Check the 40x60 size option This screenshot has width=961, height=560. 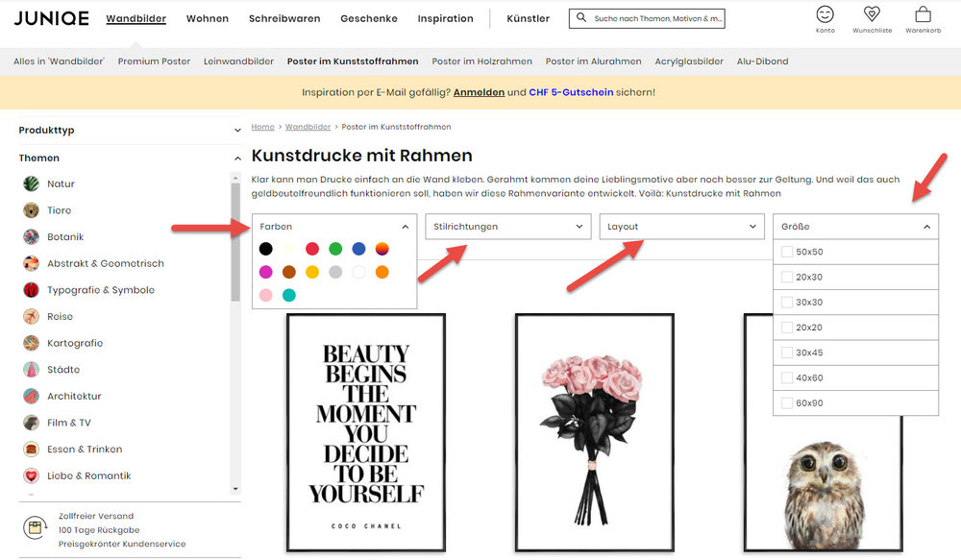click(x=787, y=378)
